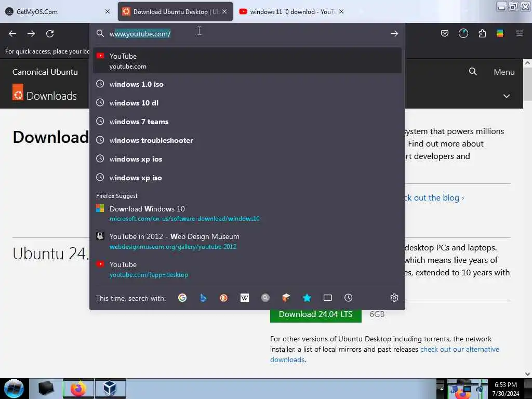Click the Canonical Ubuntu header link
Viewport: 532px width, 399px height.
45,72
